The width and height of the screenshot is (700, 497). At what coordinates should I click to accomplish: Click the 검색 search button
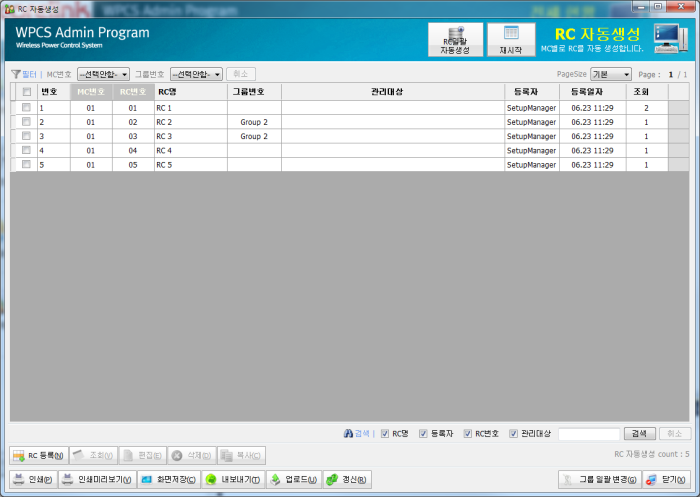(x=640, y=434)
